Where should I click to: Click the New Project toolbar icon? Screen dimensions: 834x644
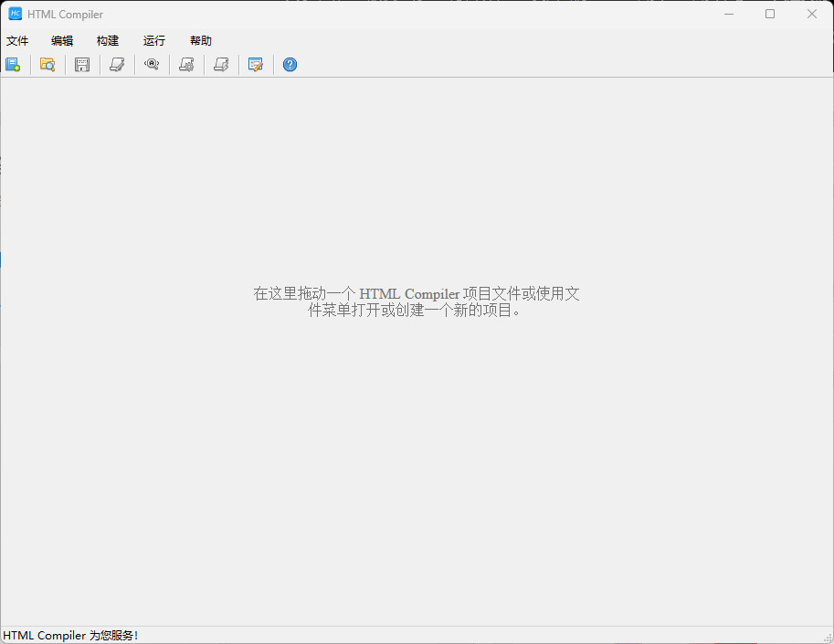click(x=13, y=64)
